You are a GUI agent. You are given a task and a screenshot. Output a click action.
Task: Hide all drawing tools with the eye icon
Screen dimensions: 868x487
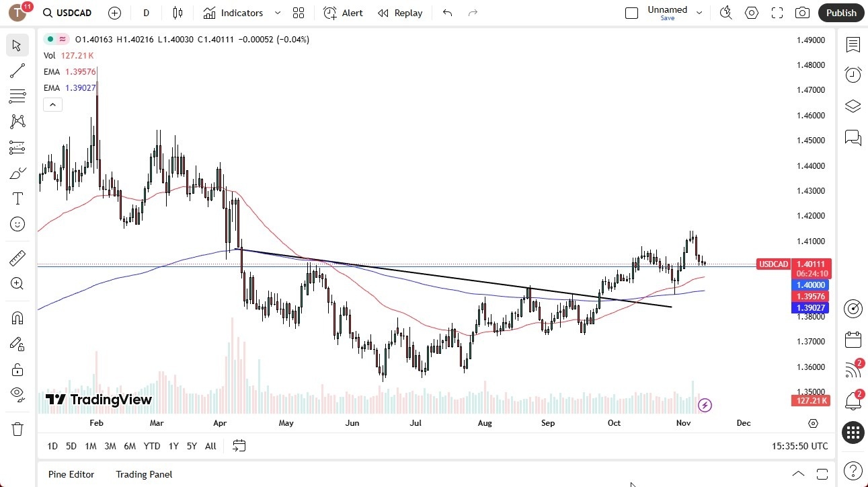point(17,395)
